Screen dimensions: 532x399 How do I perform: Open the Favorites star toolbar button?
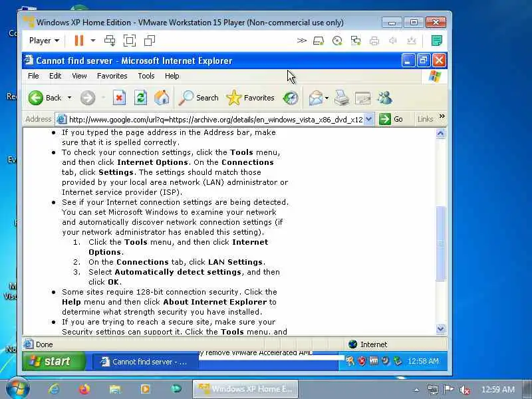tap(251, 98)
